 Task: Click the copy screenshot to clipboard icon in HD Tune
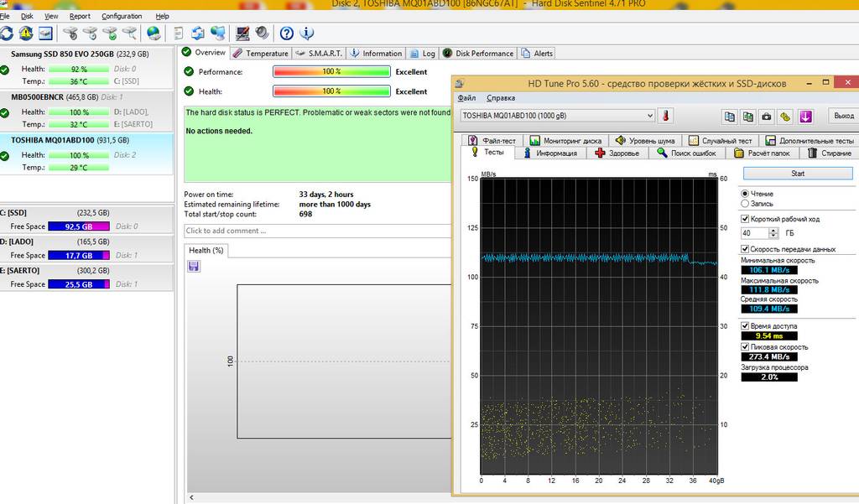click(747, 116)
